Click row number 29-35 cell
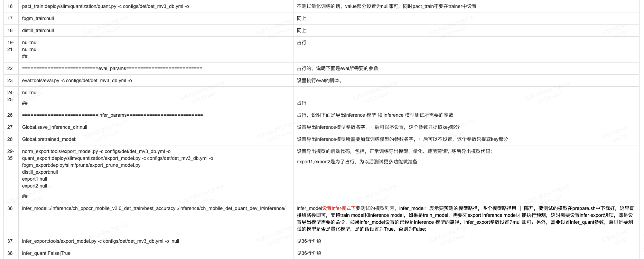This screenshot has width=644, height=259. pyautogui.click(x=11, y=174)
